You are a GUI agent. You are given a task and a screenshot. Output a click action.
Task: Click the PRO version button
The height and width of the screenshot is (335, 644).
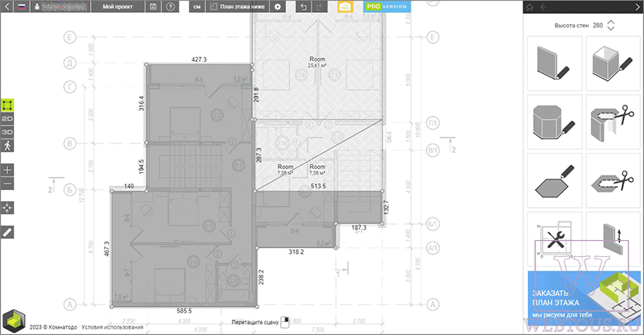point(387,6)
